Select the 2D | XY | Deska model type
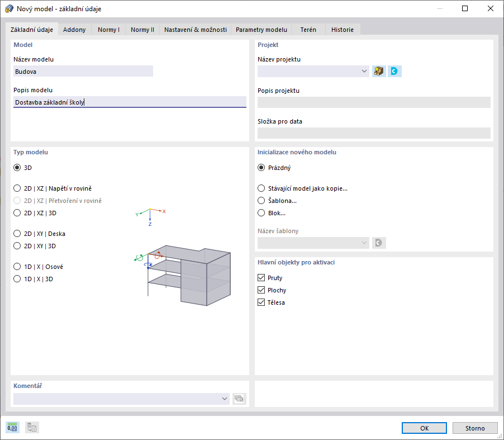The height and width of the screenshot is (440, 504). click(17, 234)
